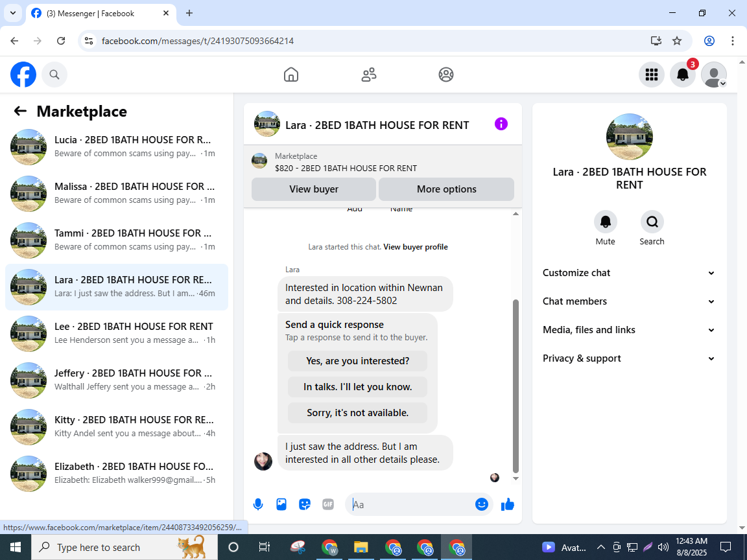Image resolution: width=747 pixels, height=560 pixels.
Task: Click the purple conversation info icon
Action: coord(501,124)
